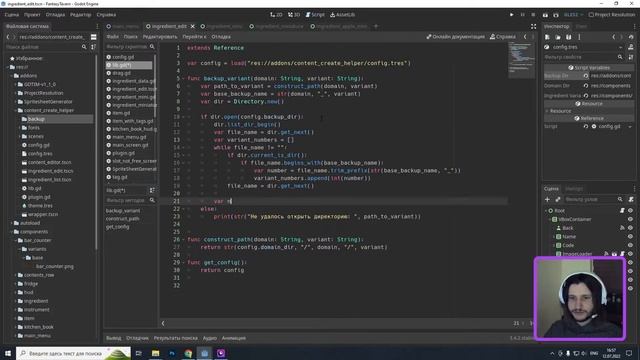Screen dimensions: 640x360
Task: Collapse the addons folder
Action: (x=11, y=76)
